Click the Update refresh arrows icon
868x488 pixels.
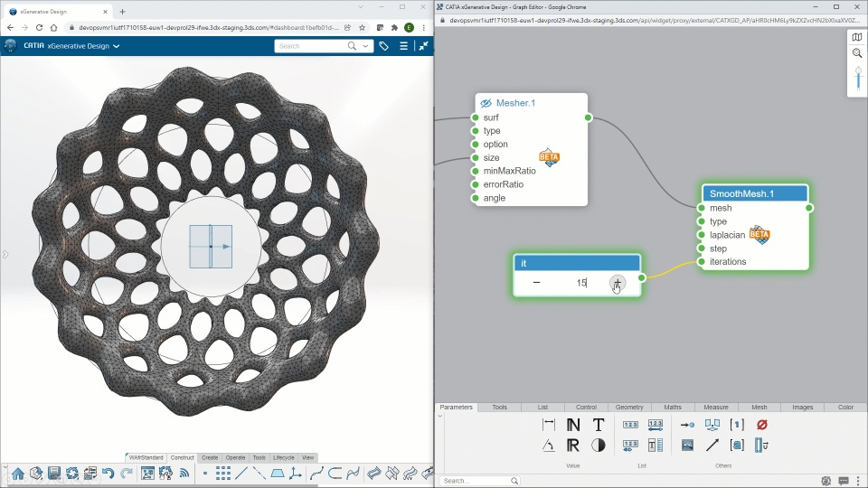point(72,473)
